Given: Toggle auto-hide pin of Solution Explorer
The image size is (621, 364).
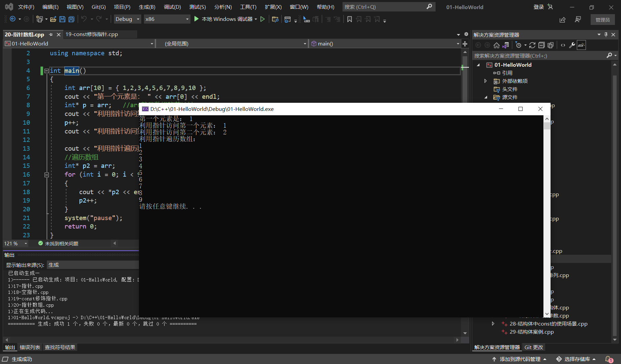Looking at the screenshot, I should click(606, 34).
